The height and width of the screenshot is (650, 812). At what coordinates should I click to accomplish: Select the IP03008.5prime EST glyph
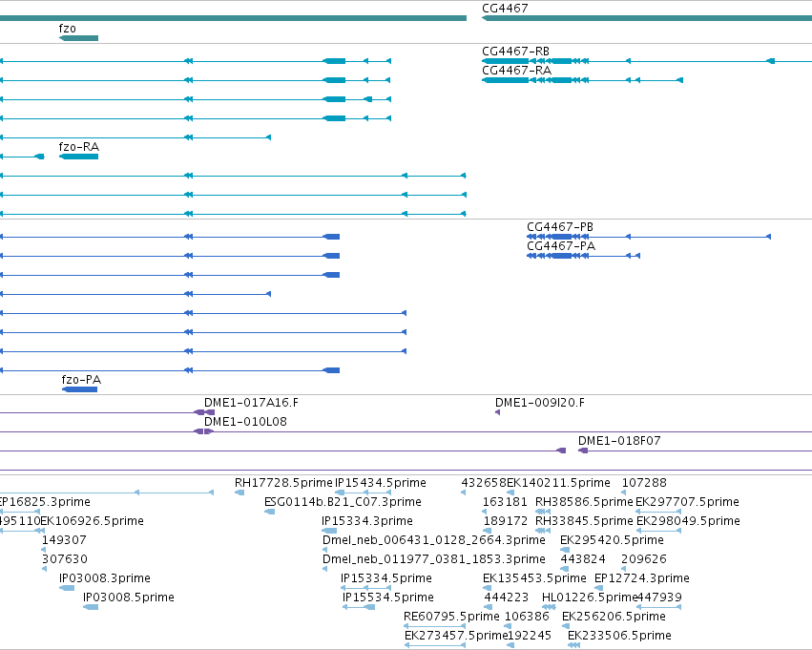pyautogui.click(x=91, y=607)
